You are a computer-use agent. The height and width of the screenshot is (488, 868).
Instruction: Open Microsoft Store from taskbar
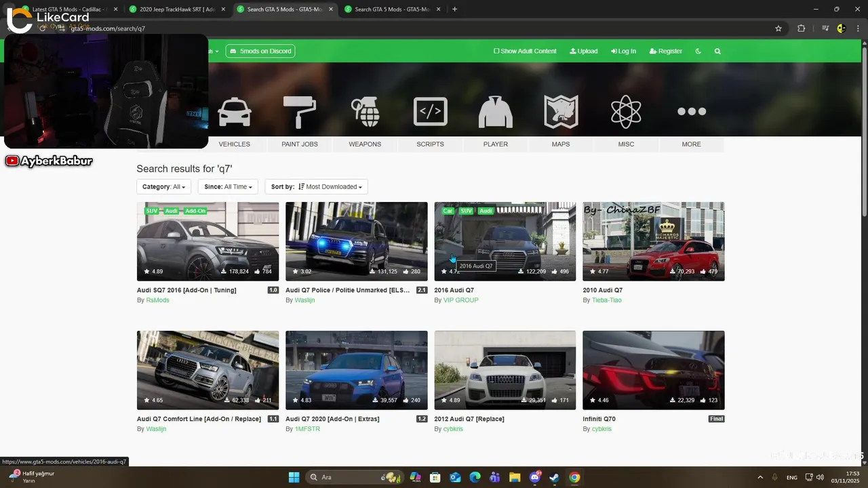435,477
